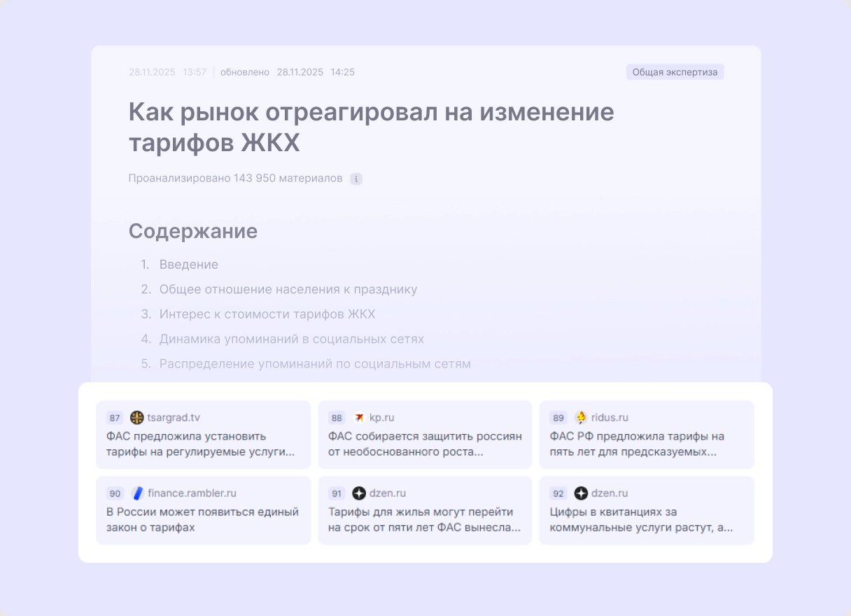Click the kp.ru source logo
Screen dimensions: 851x616
click(359, 418)
